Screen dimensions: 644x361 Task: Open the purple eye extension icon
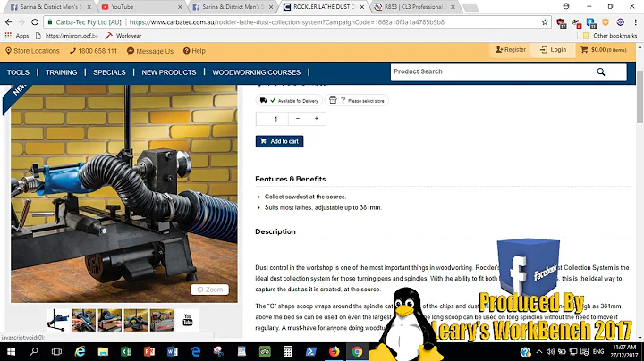point(620,22)
